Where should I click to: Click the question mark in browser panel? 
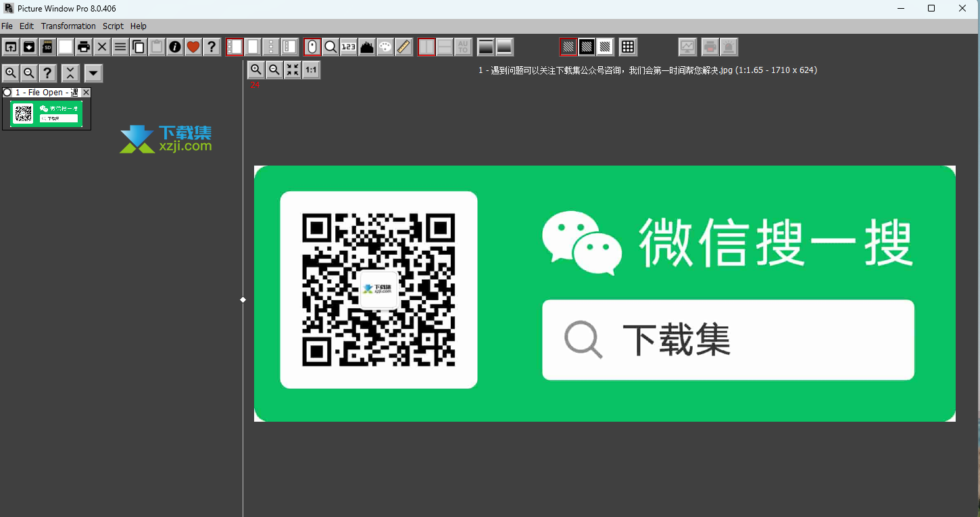pyautogui.click(x=47, y=73)
